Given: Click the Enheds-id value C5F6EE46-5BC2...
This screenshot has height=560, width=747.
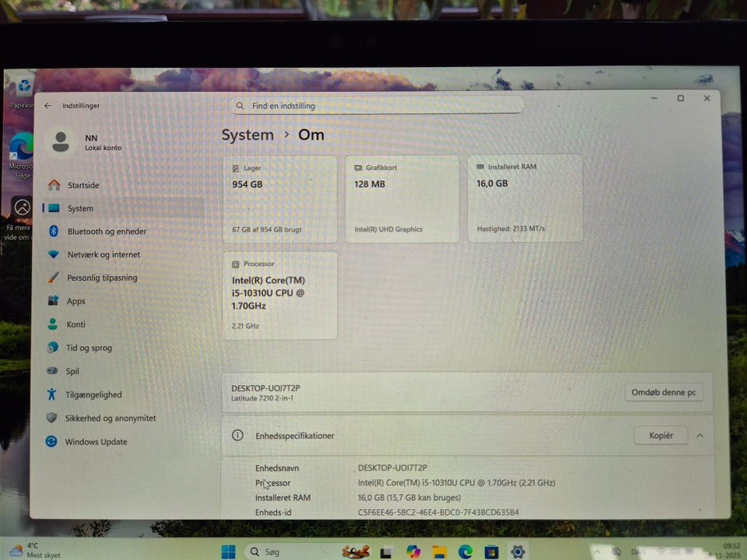Looking at the screenshot, I should click(438, 513).
